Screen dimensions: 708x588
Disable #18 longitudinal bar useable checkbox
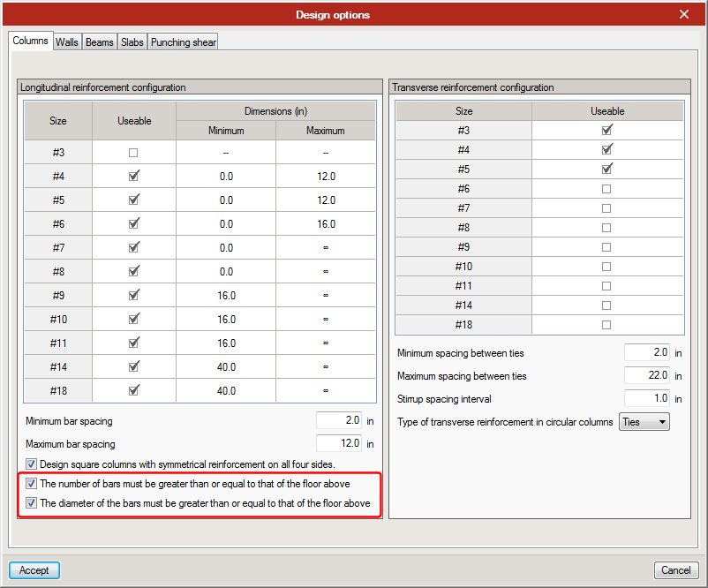pos(134,389)
